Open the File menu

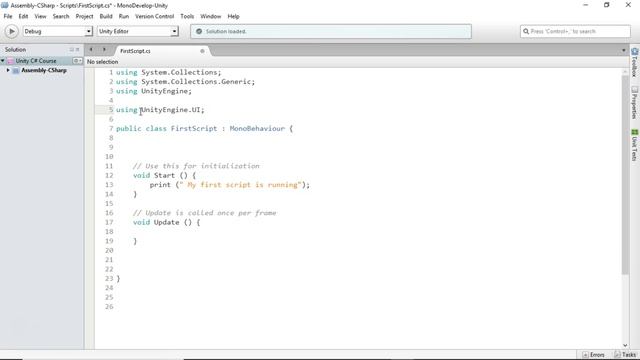pyautogui.click(x=8, y=16)
